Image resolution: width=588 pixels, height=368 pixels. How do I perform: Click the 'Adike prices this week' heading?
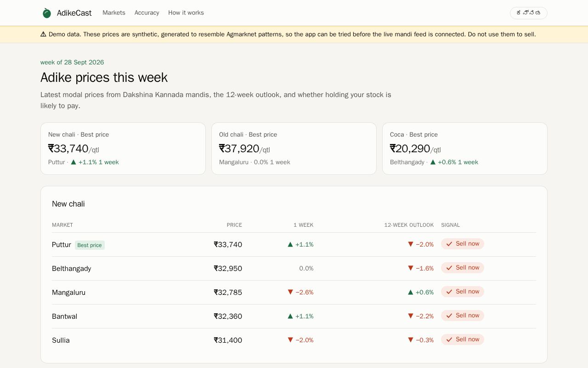pyautogui.click(x=104, y=77)
